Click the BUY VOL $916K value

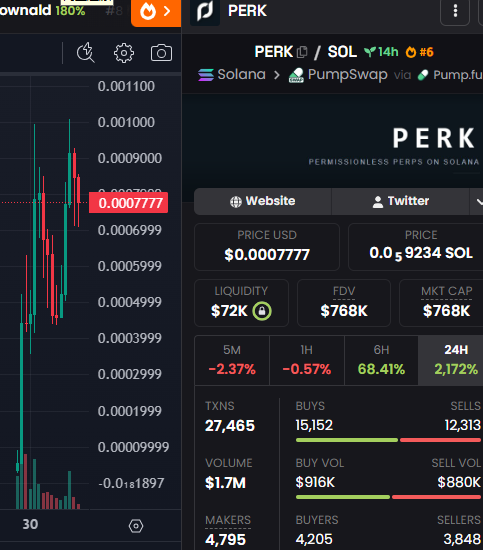[315, 482]
